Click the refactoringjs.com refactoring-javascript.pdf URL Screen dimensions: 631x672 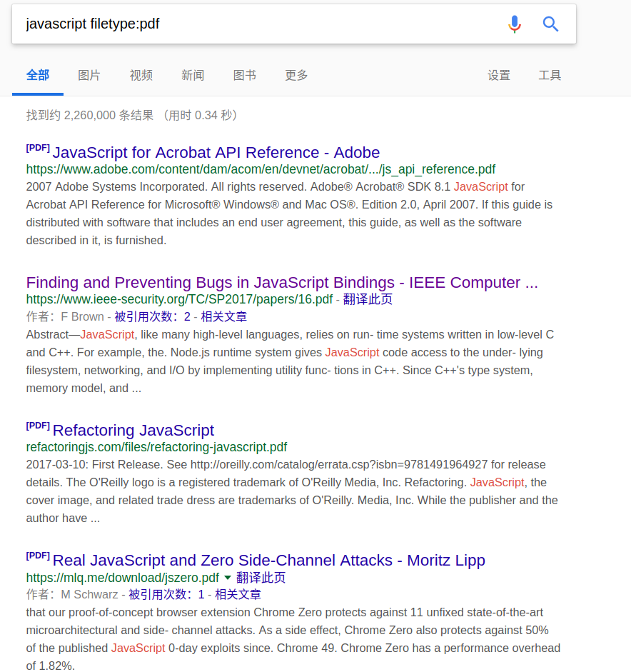coord(156,447)
